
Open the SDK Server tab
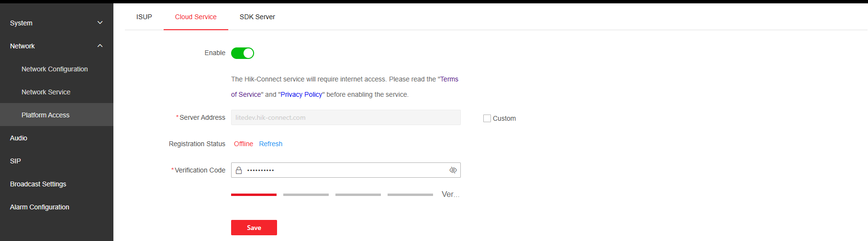[257, 17]
